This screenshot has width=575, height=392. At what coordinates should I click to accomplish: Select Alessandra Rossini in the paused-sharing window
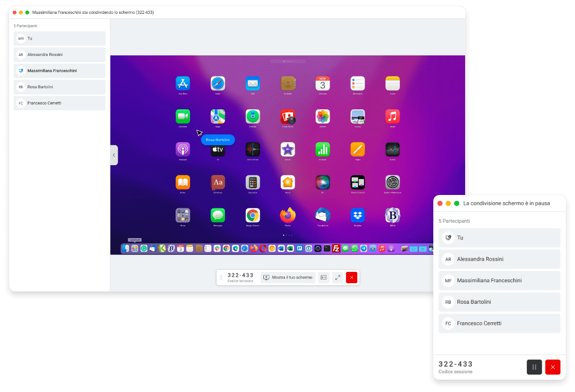(x=500, y=259)
